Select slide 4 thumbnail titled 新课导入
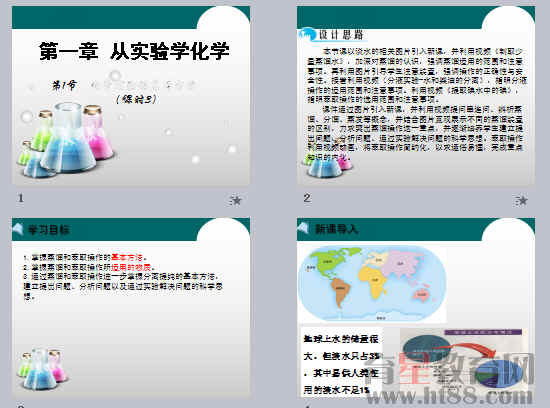Viewport: 550px width, 408px height. tap(416, 307)
